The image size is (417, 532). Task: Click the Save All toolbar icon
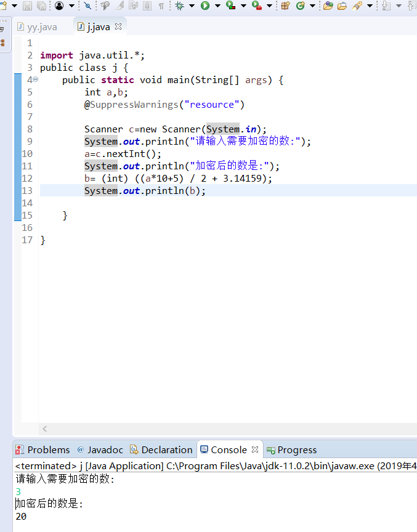tap(41, 6)
